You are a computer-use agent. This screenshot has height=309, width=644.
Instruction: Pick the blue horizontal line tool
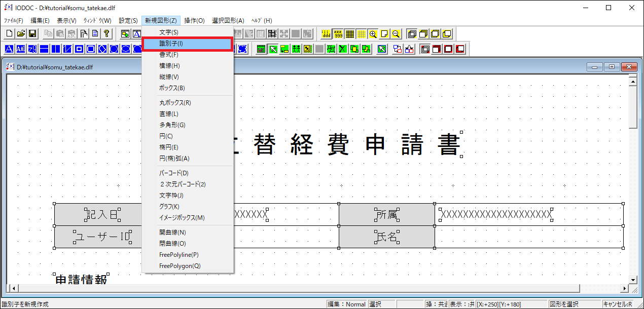coord(44,49)
